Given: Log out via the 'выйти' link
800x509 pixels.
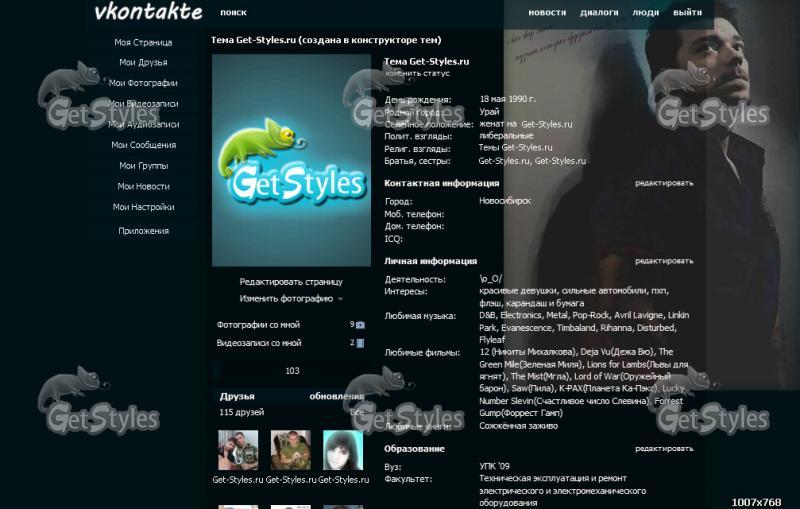Looking at the screenshot, I should 687,13.
